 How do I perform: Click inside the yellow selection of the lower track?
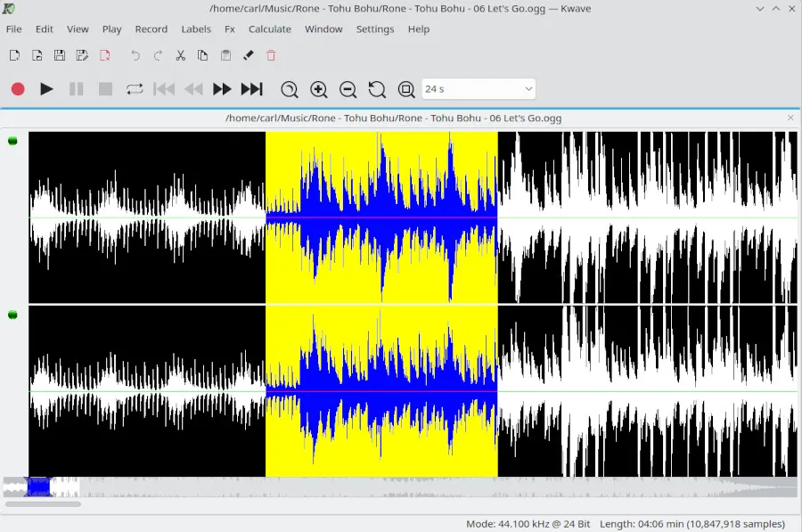[381, 391]
